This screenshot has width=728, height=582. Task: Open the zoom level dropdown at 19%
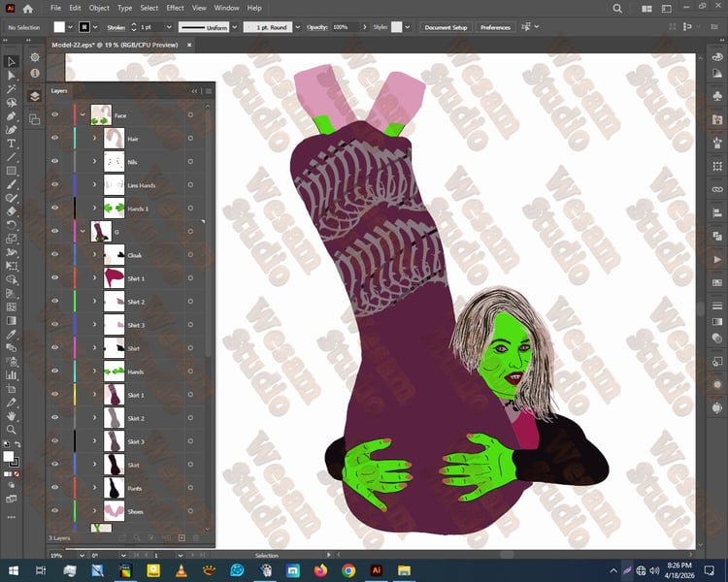82,555
